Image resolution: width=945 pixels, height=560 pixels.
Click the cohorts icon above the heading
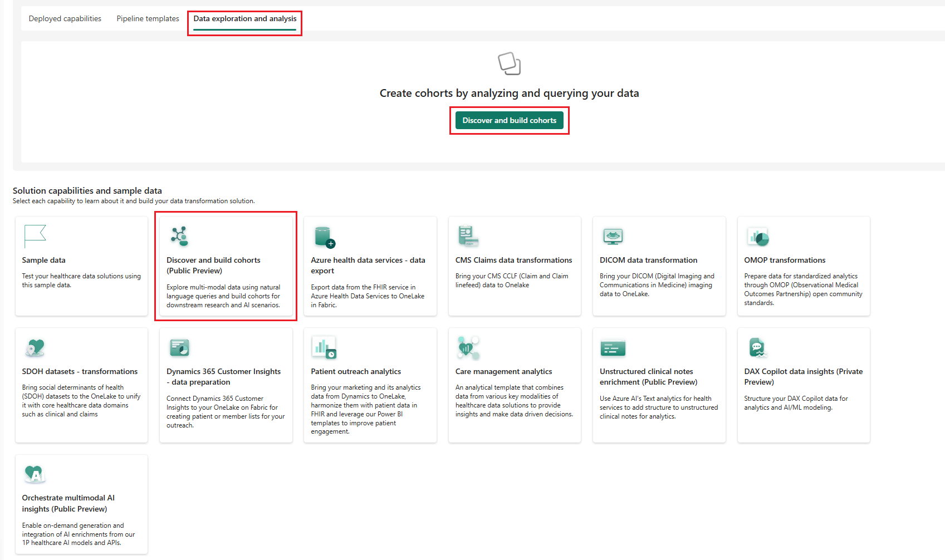pyautogui.click(x=509, y=63)
